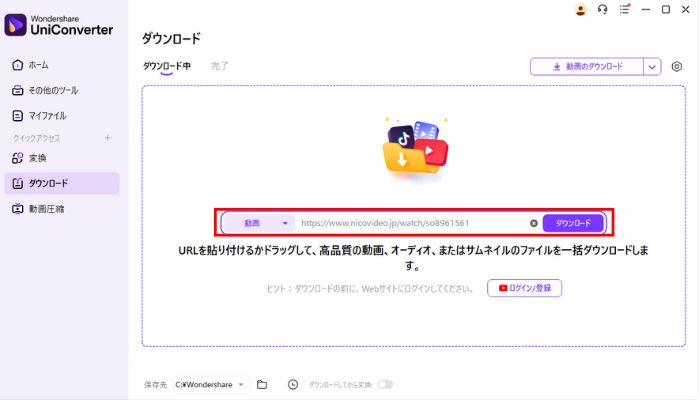
Task: Open マイファイル in the sidebar
Action: 39,116
